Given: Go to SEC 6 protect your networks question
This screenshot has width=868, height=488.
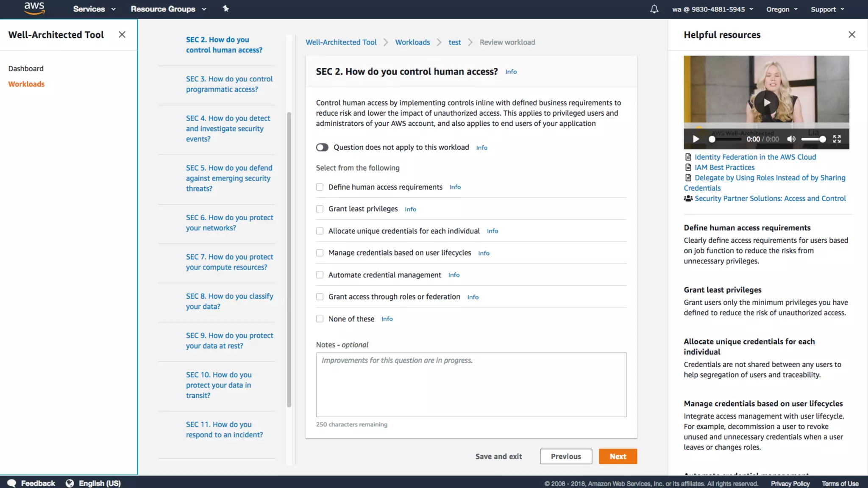Looking at the screenshot, I should pyautogui.click(x=229, y=222).
